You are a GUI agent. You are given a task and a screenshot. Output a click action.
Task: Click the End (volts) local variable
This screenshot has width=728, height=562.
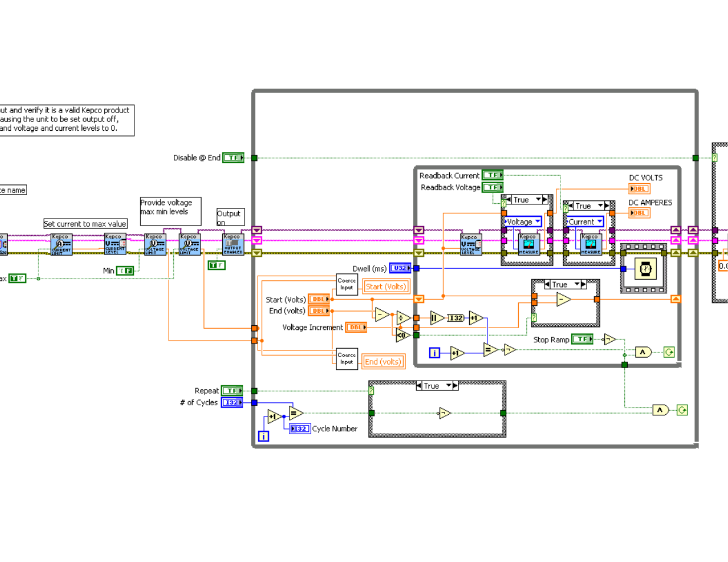point(383,362)
